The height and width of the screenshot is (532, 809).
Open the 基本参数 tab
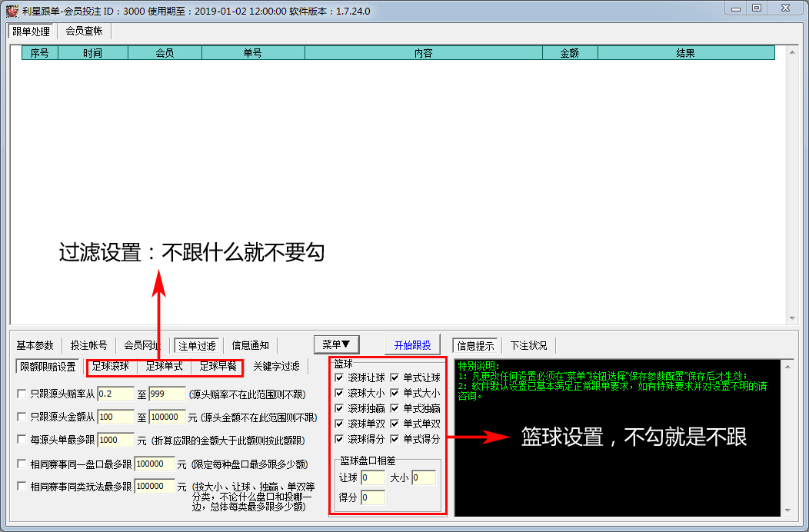click(x=35, y=345)
